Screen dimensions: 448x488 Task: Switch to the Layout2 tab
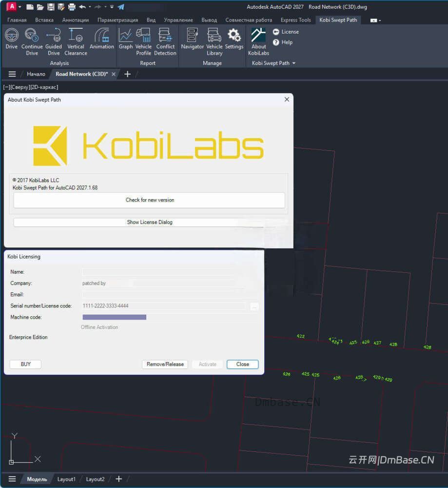(95, 479)
